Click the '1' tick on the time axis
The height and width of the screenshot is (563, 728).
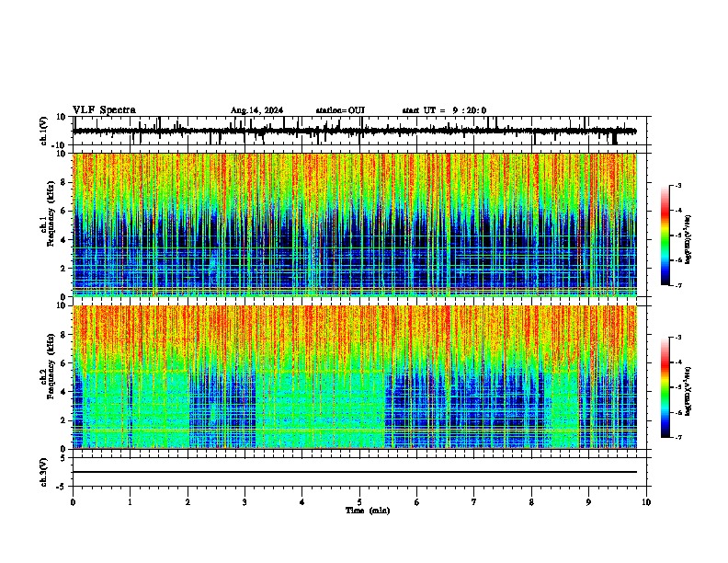pos(130,502)
